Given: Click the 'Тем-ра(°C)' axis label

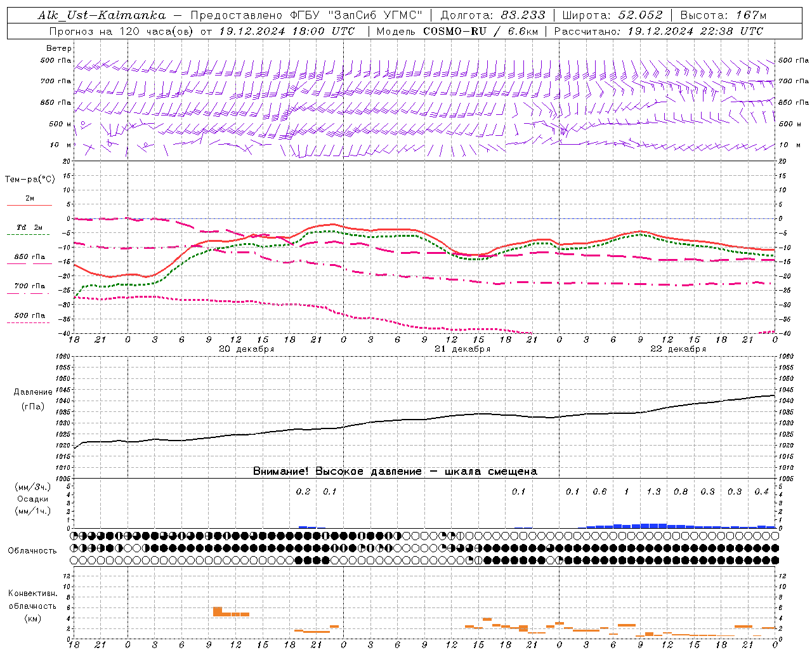Looking at the screenshot, I should pos(30,179).
